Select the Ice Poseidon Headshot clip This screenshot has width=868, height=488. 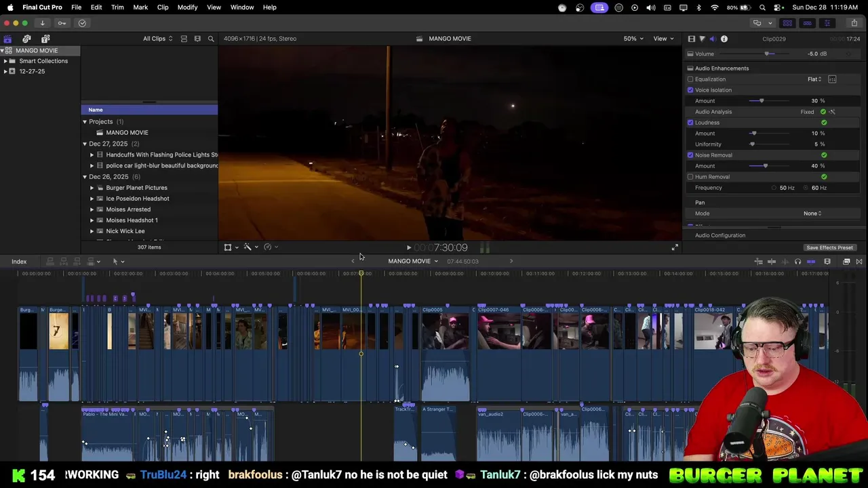coord(138,199)
